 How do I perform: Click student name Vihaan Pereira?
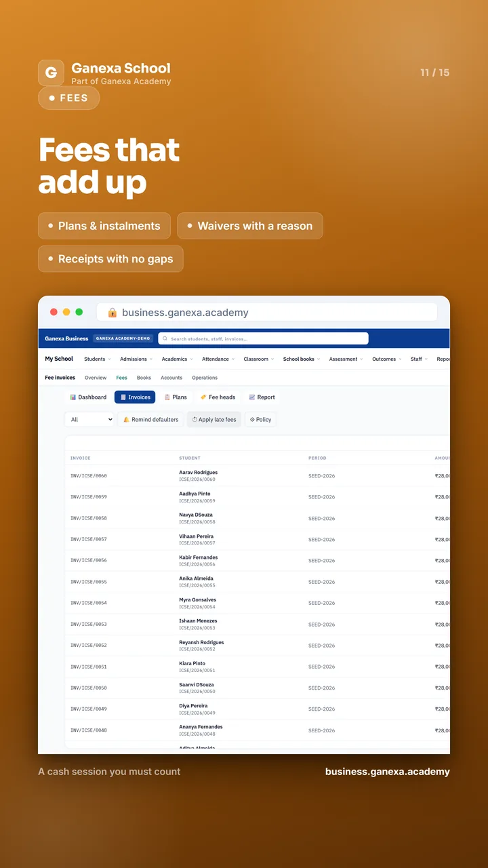click(197, 536)
